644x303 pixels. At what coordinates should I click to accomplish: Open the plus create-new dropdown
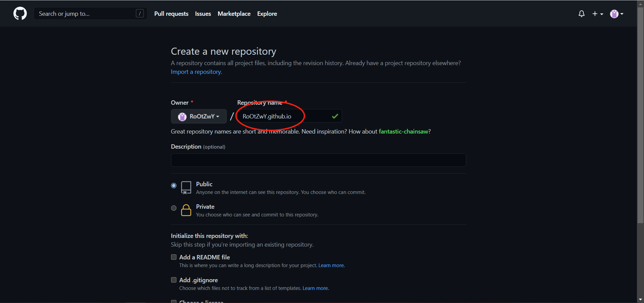coord(598,14)
